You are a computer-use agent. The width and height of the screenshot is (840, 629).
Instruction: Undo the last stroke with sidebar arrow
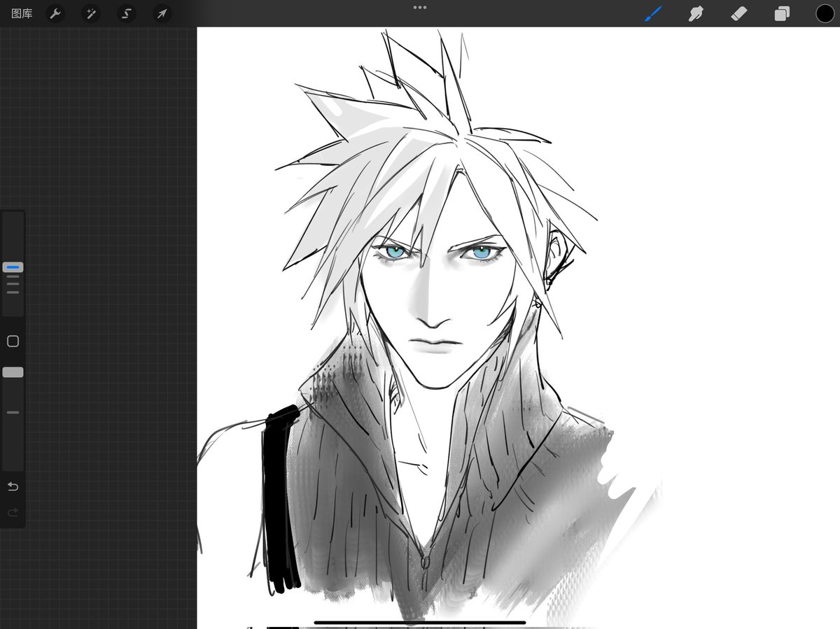pyautogui.click(x=13, y=486)
